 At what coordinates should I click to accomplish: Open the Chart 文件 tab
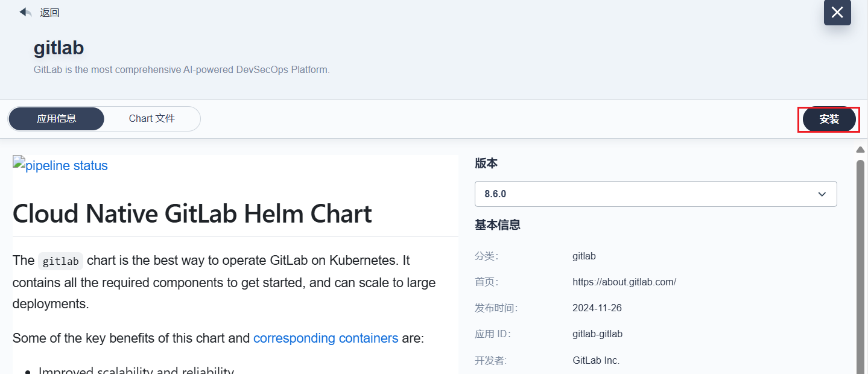click(152, 119)
